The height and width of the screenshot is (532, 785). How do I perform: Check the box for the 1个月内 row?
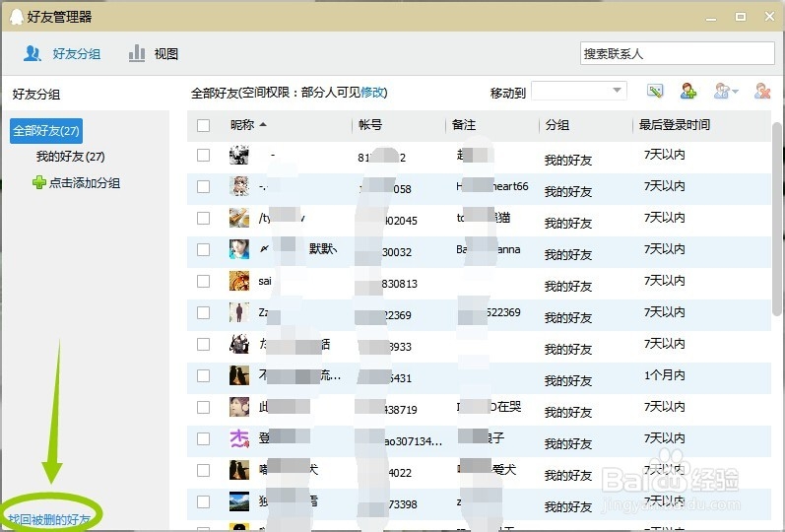(x=203, y=375)
